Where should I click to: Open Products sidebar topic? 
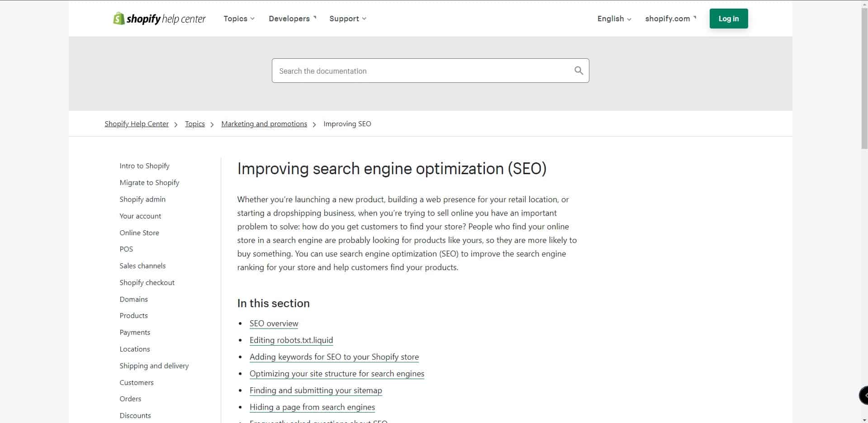coord(134,316)
